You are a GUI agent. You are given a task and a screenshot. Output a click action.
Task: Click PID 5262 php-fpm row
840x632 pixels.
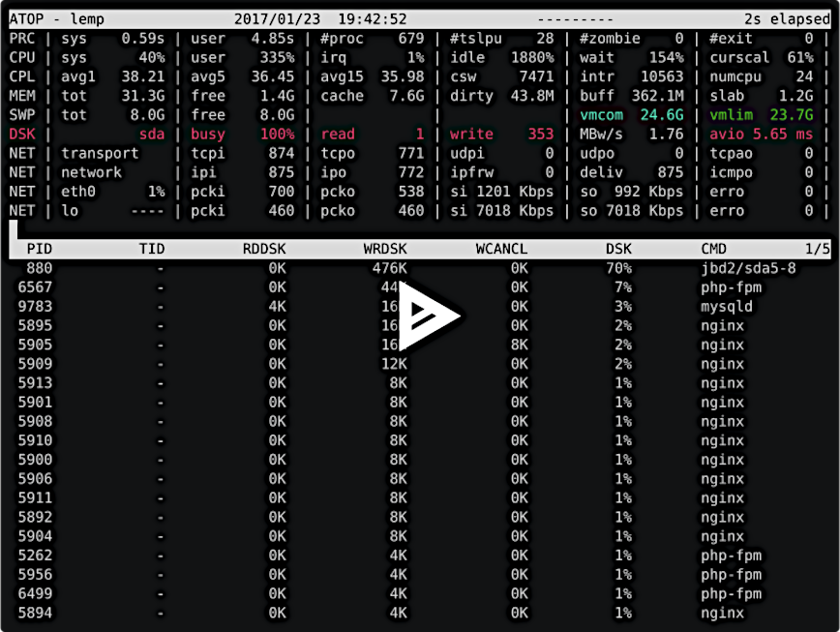click(x=420, y=556)
